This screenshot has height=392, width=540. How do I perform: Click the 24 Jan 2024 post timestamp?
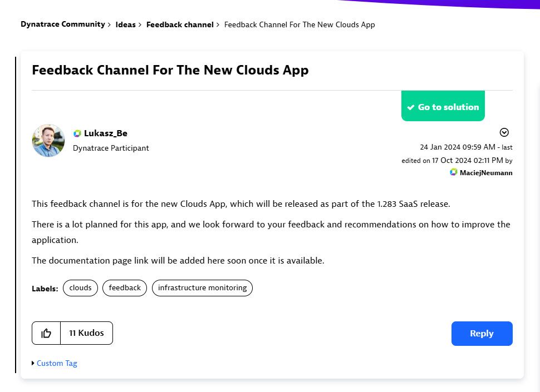[457, 147]
